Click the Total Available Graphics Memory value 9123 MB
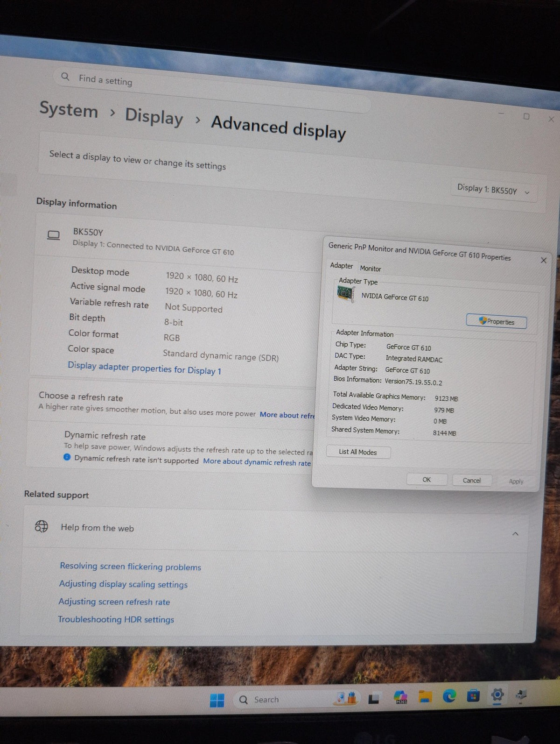The height and width of the screenshot is (744, 560). click(446, 399)
